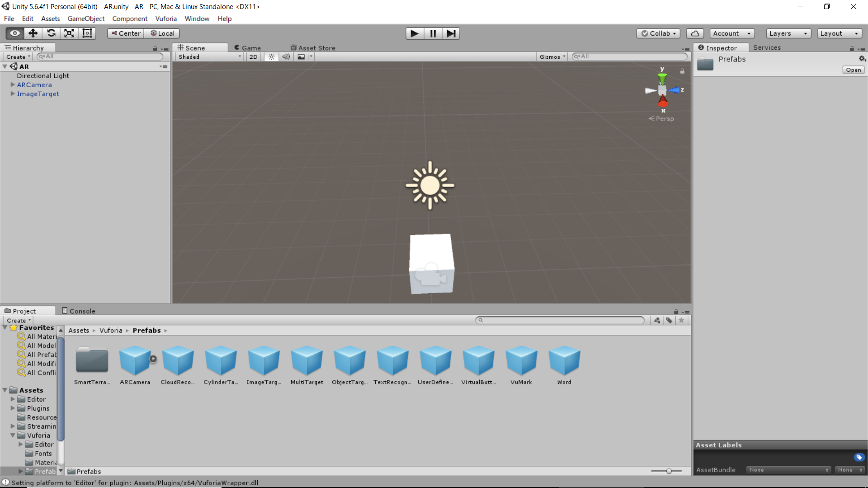Select the Rotate tool

point(51,33)
